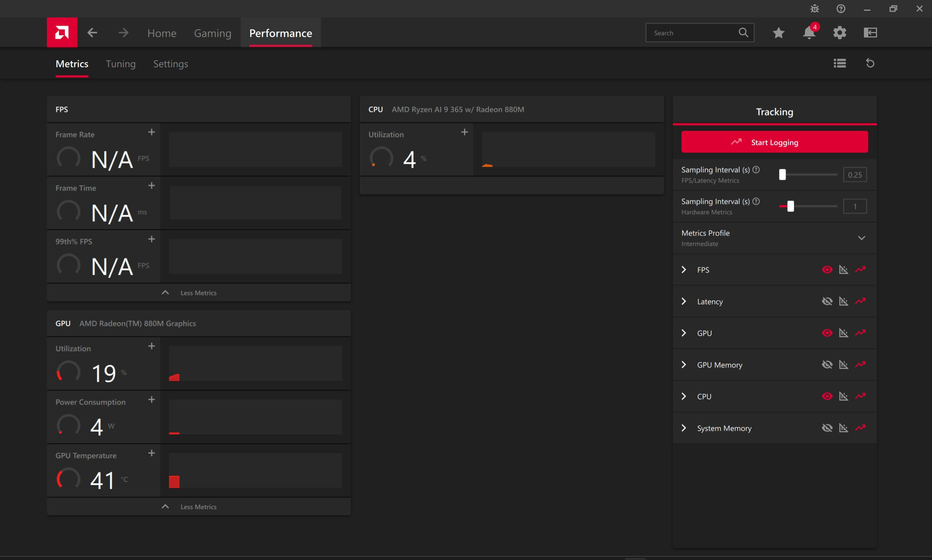Go forward with the right arrow
This screenshot has height=560, width=932.
[123, 33]
